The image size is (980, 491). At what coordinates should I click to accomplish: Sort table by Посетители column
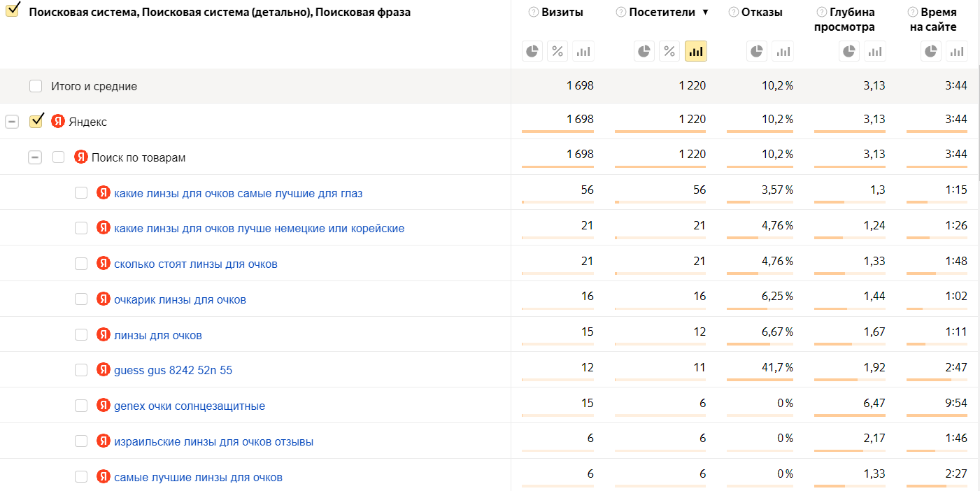click(x=662, y=12)
